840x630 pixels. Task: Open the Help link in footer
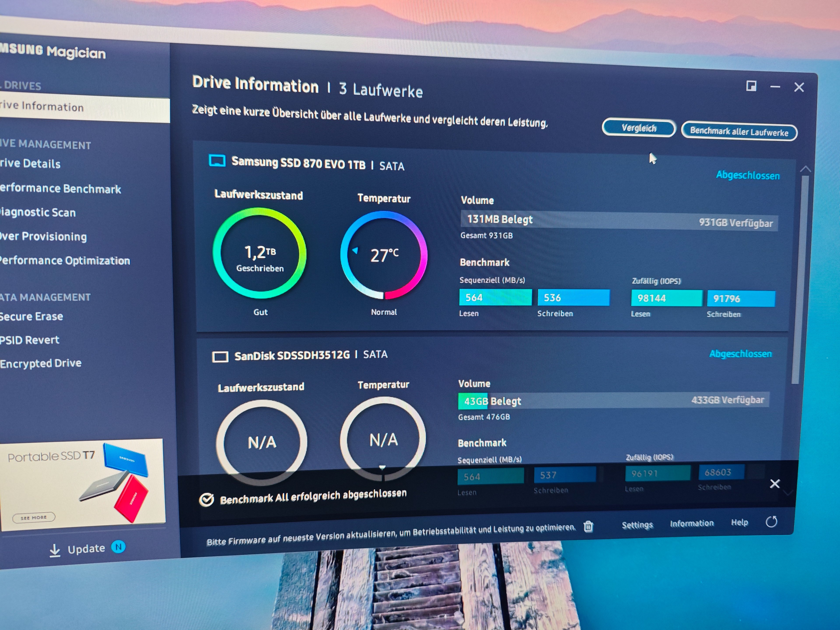[739, 523]
